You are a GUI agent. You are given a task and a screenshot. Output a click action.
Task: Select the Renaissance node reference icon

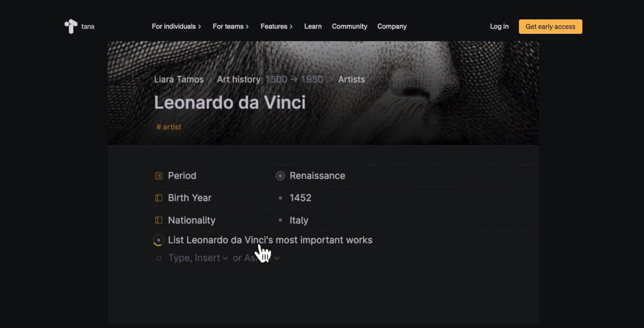[280, 176]
